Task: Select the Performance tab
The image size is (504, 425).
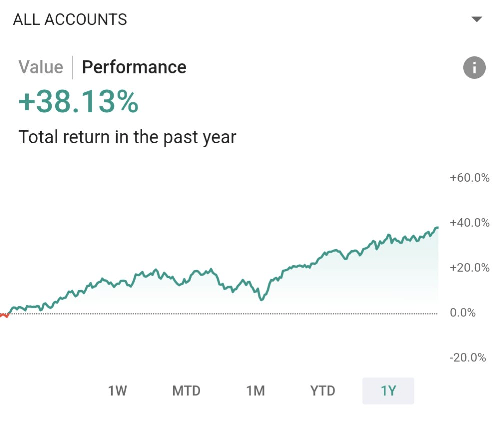Action: (134, 67)
